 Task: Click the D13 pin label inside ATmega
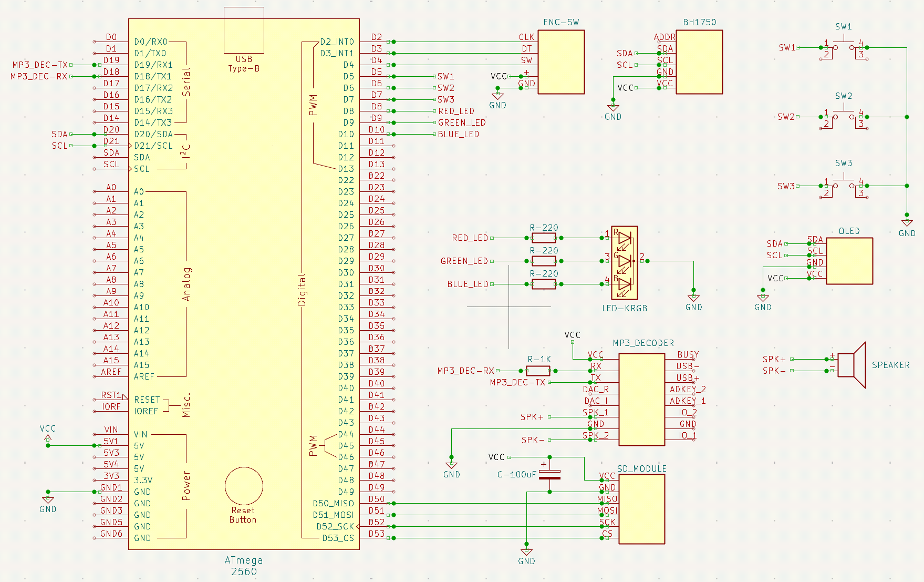pyautogui.click(x=346, y=169)
